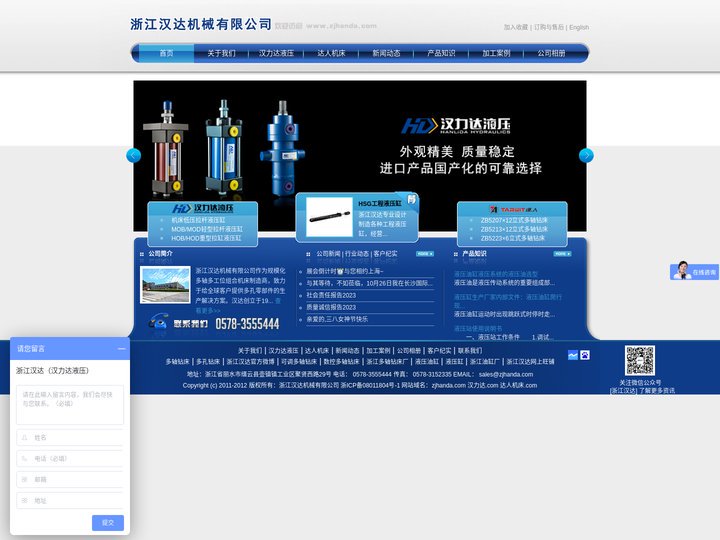Open the footer 浙江汉达官方微博 link
This screenshot has height=540, width=720.
pos(250,361)
